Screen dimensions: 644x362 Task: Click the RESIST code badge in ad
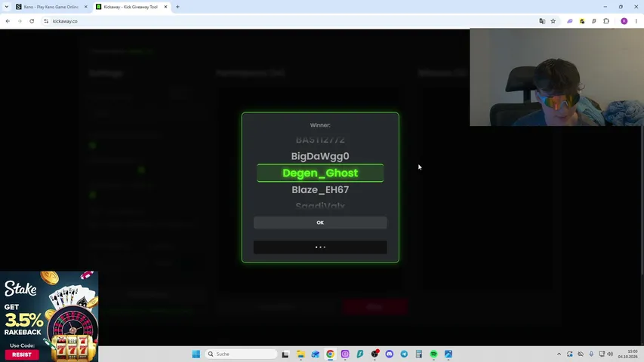click(22, 354)
